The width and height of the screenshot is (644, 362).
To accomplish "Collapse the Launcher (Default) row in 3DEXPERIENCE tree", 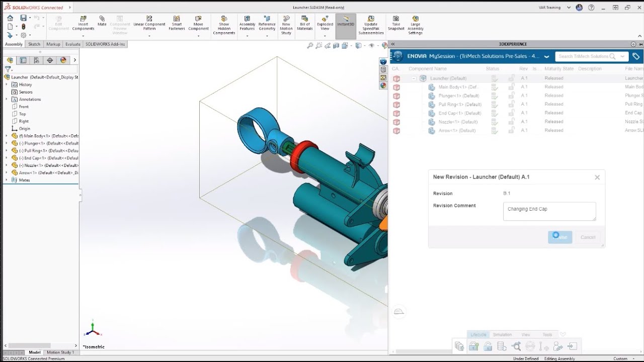I will click(414, 78).
